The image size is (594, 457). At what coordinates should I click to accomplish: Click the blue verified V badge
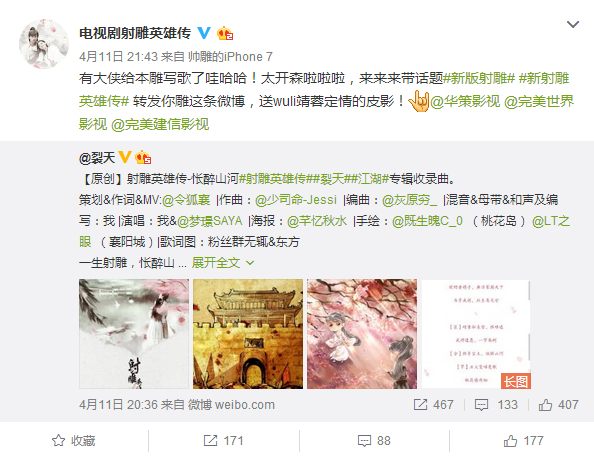[204, 33]
